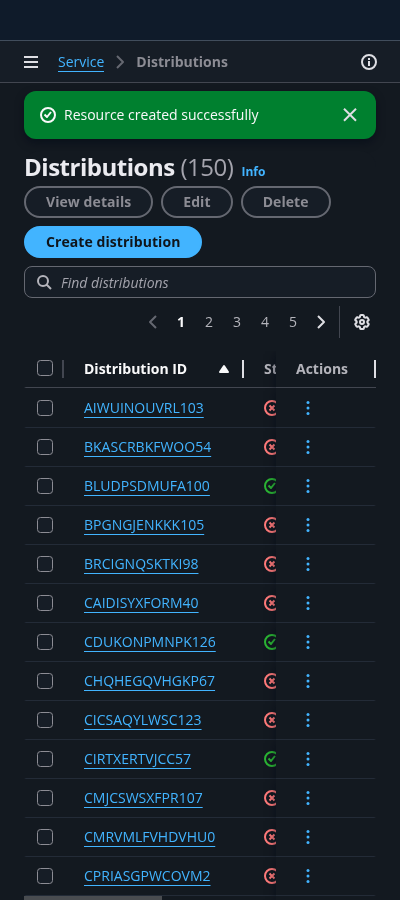Sort by Distribution ID ascending arrow
400x900 pixels.
click(224, 369)
